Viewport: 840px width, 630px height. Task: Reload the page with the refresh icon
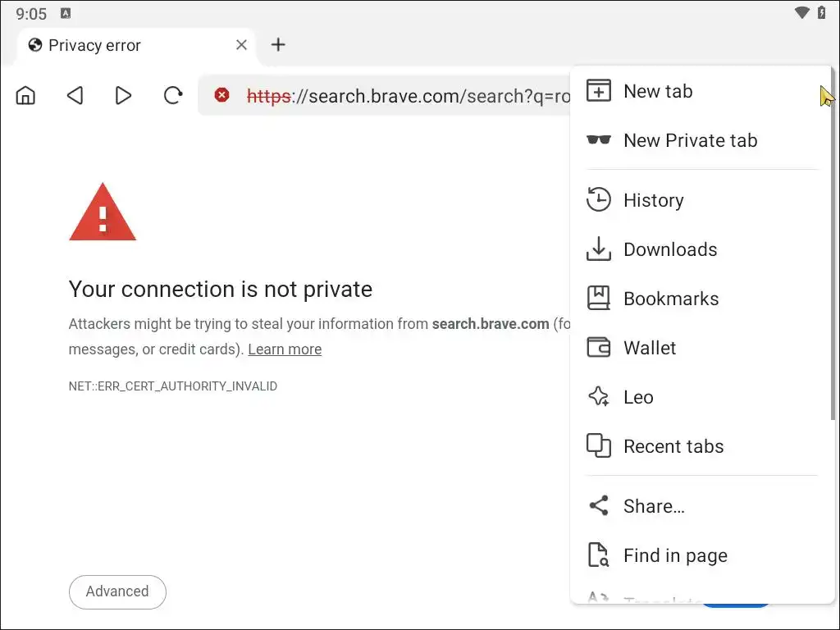pos(172,96)
